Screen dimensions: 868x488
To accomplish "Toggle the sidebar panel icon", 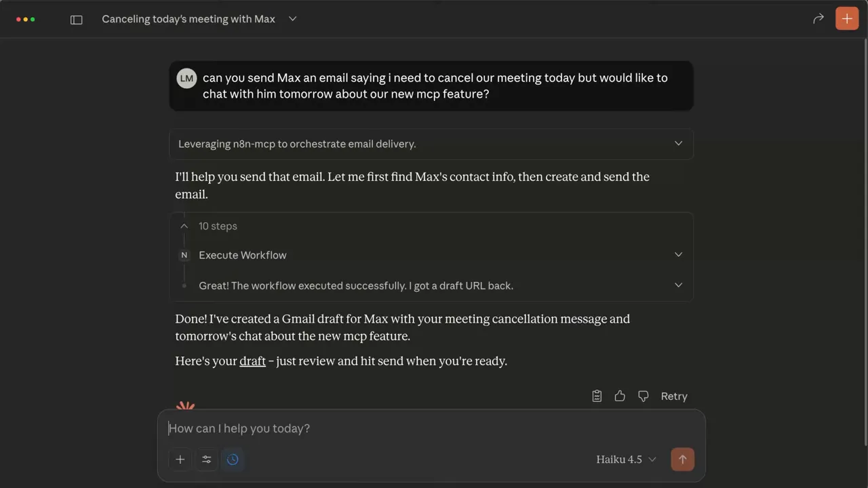I will click(x=77, y=19).
